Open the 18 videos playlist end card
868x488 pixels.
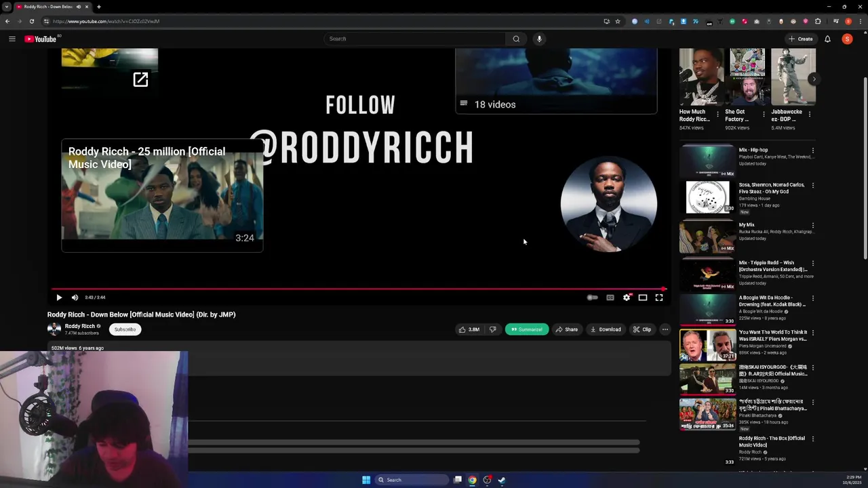(556, 80)
